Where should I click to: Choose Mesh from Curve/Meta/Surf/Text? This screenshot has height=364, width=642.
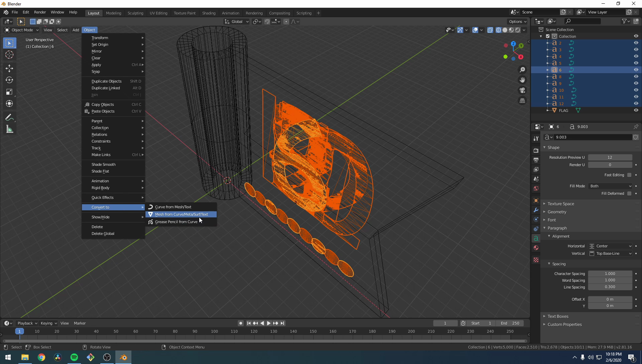(x=181, y=214)
